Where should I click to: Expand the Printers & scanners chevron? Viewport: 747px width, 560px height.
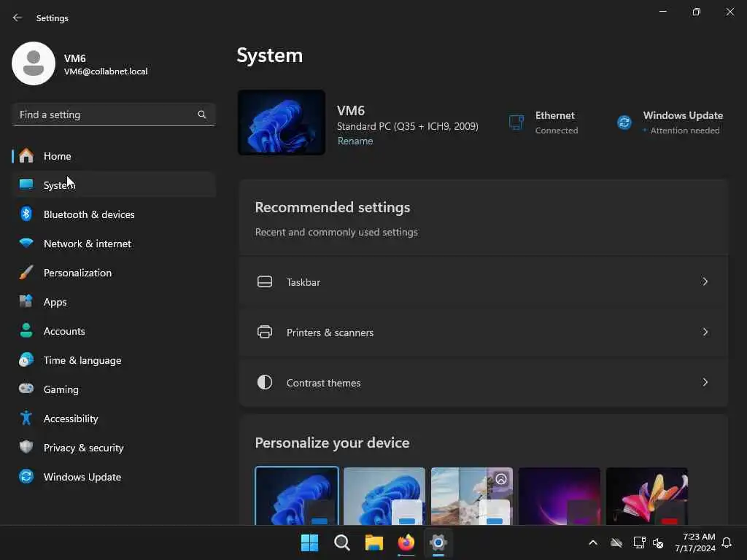coord(705,332)
